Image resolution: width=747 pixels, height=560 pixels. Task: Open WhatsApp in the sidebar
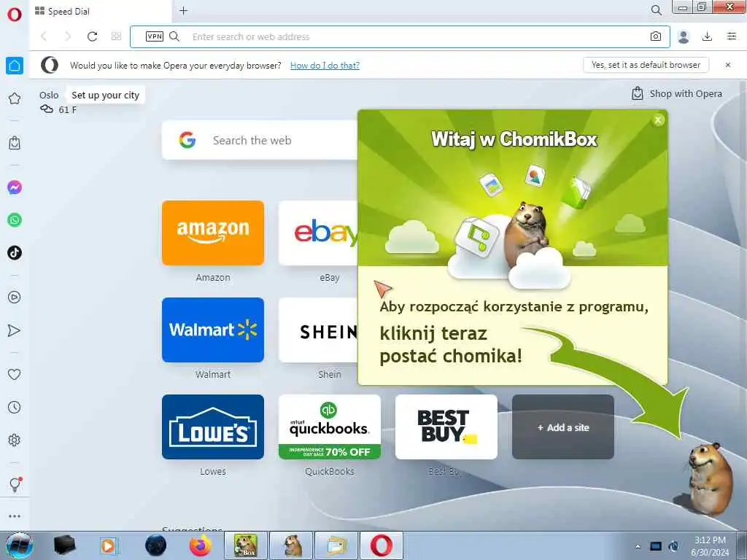15,220
